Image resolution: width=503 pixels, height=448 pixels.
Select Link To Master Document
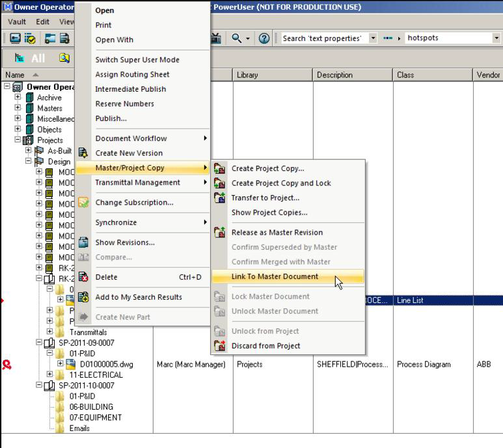point(275,276)
